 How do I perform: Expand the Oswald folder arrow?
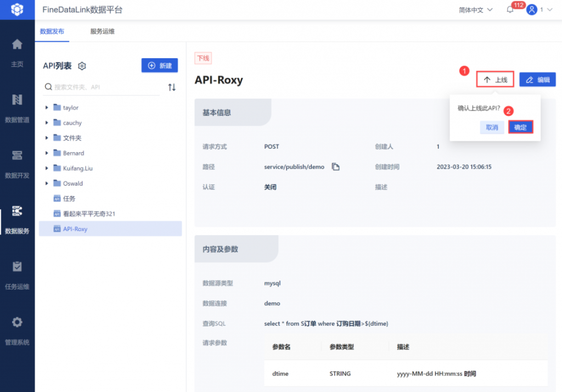point(47,183)
